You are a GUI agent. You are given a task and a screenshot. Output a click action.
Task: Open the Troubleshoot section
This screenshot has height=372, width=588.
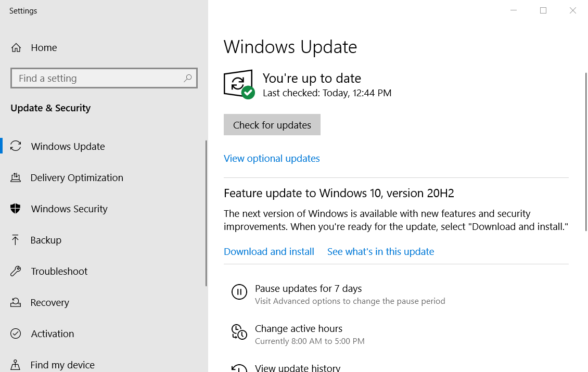[x=59, y=271]
